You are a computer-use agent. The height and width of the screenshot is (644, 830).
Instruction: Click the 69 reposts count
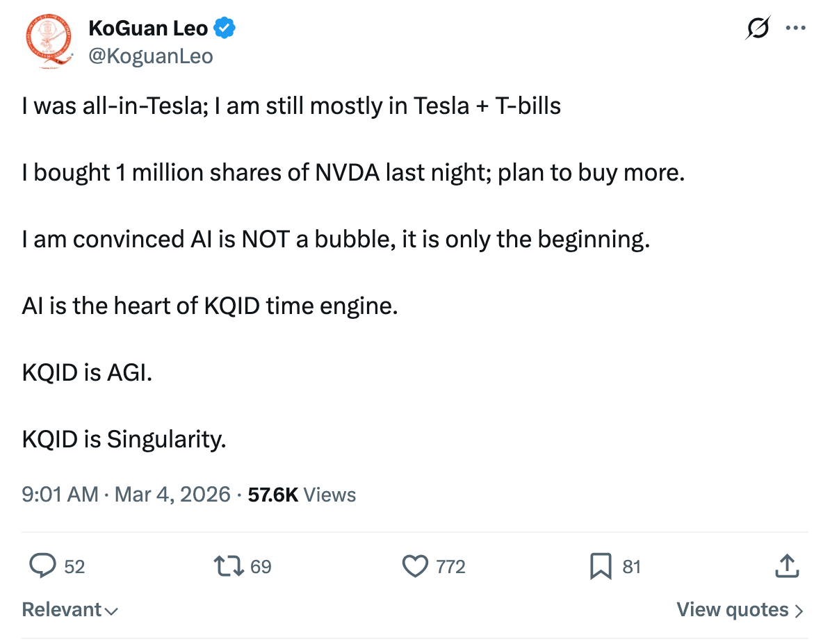point(261,567)
